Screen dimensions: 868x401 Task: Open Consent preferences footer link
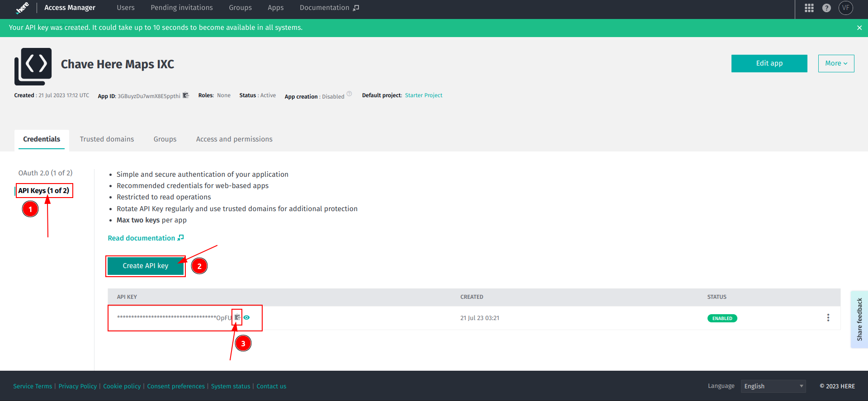click(x=176, y=386)
